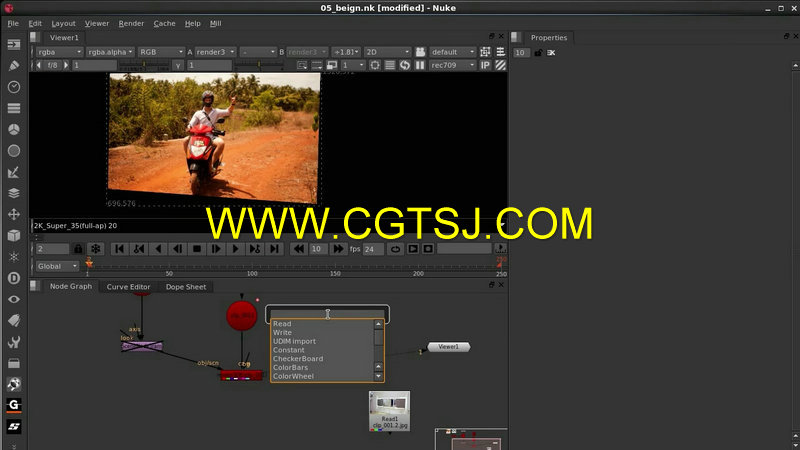Open the Cache menu

[x=164, y=23]
